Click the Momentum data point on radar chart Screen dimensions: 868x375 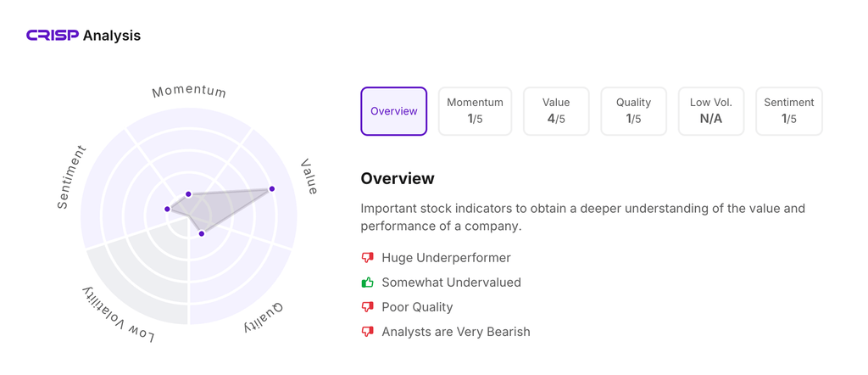pos(189,194)
